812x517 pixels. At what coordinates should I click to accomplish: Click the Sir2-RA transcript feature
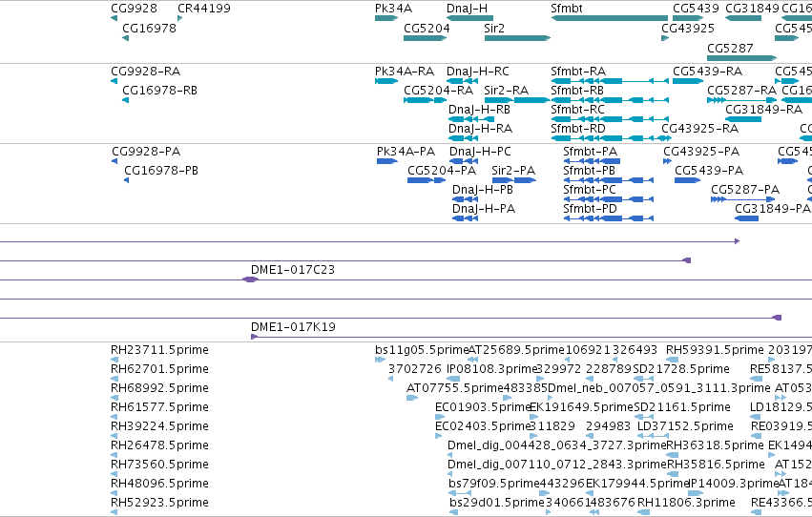point(517,100)
